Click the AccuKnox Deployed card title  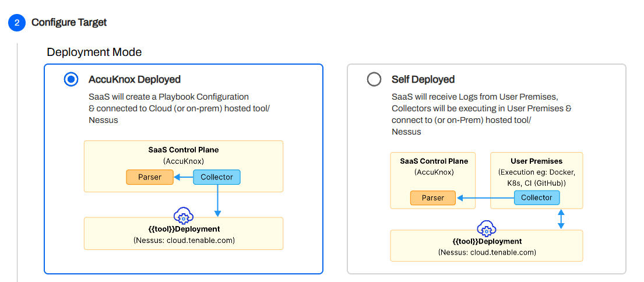(135, 79)
